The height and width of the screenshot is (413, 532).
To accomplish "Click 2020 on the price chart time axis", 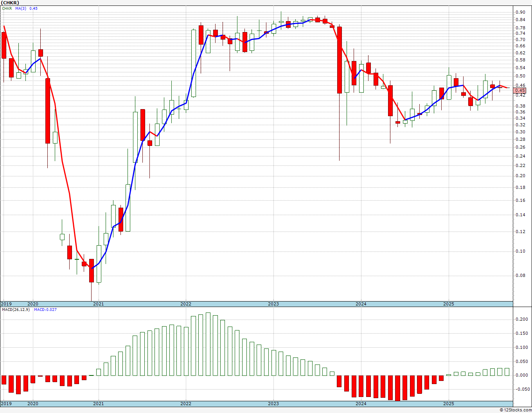I will pos(33,304).
